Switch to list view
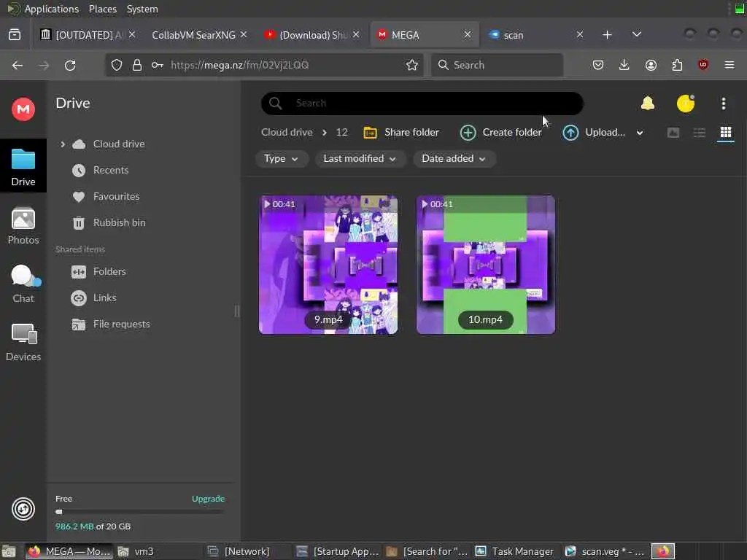 [x=700, y=133]
